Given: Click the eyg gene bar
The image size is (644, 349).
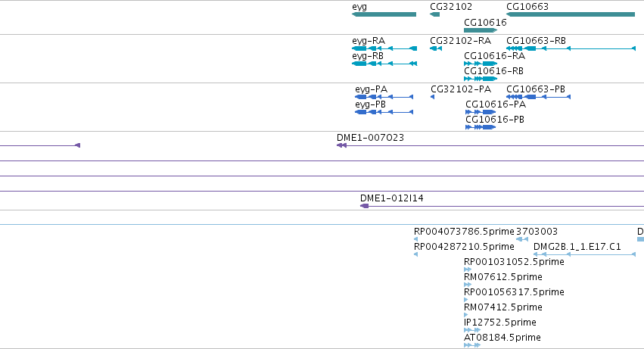Looking at the screenshot, I should tap(384, 14).
